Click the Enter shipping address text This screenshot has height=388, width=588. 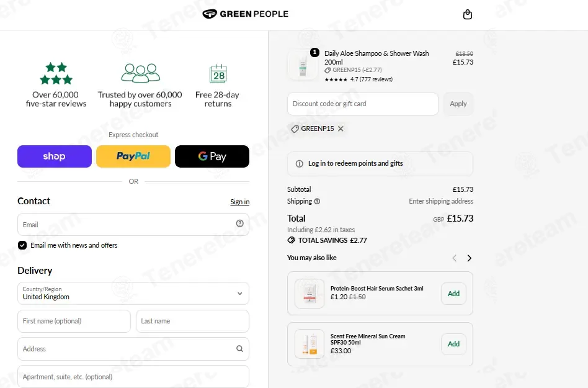(441, 201)
